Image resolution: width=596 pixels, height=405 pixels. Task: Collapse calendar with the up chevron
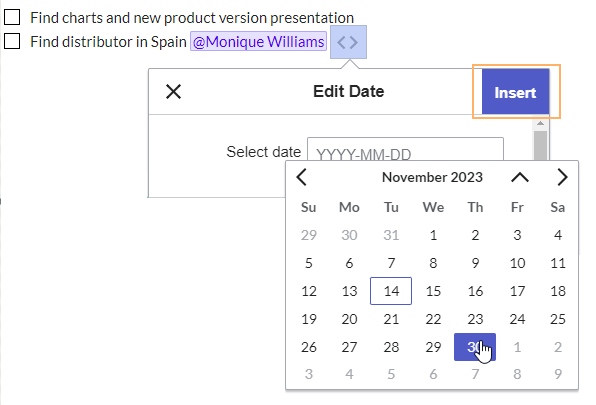520,177
